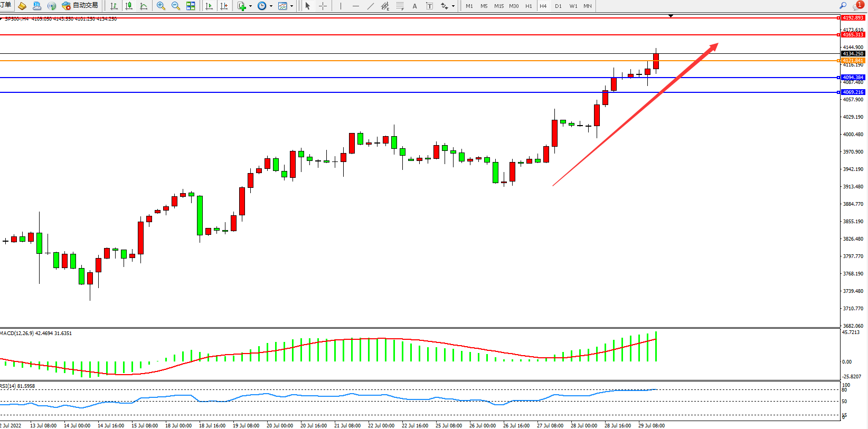Screen dimensions: 868x429
Task: Select the vertical line drawing tool
Action: pos(341,6)
